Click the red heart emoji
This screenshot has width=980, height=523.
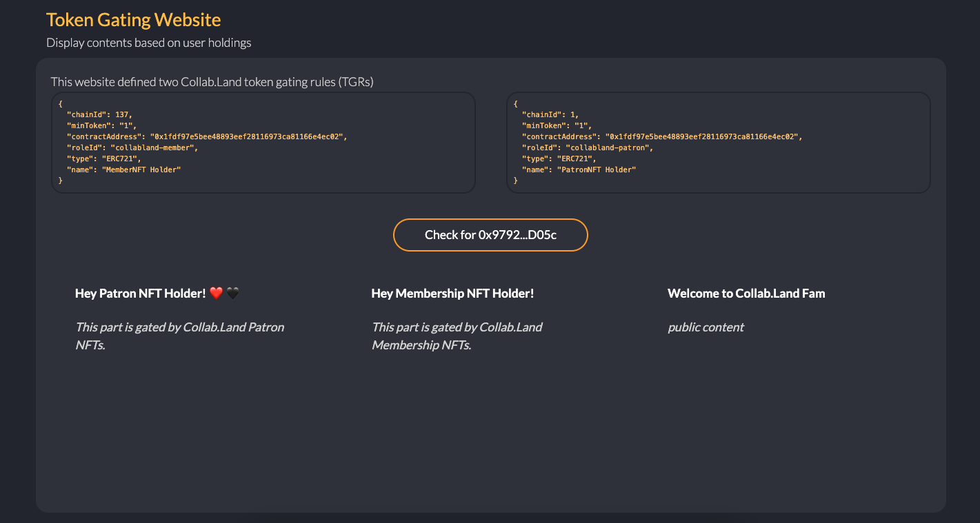coord(217,294)
